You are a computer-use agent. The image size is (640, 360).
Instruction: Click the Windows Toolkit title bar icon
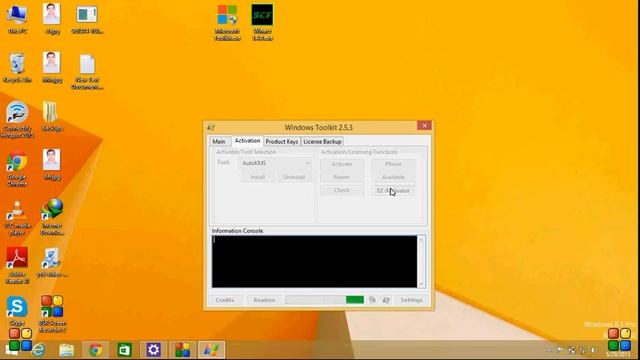(211, 127)
